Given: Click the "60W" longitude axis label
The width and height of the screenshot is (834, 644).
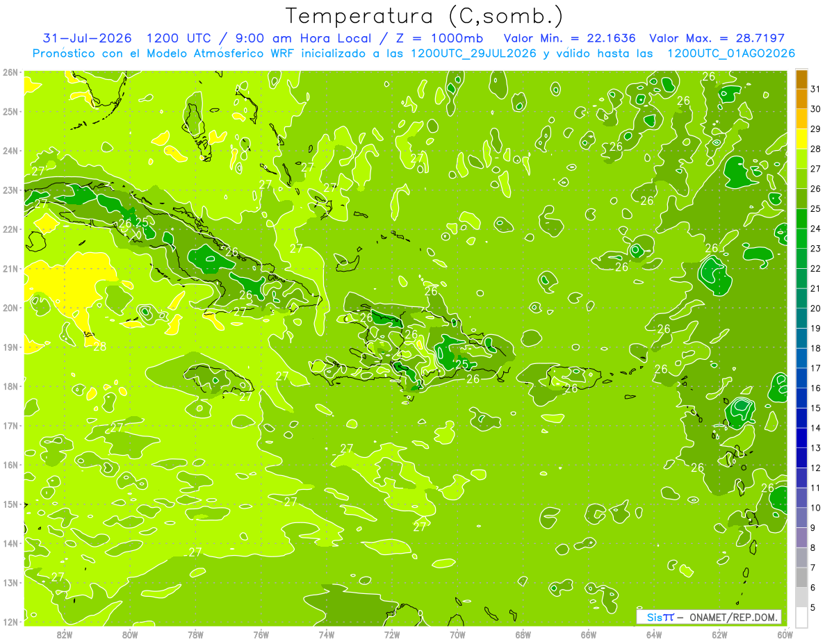Looking at the screenshot, I should tap(785, 634).
